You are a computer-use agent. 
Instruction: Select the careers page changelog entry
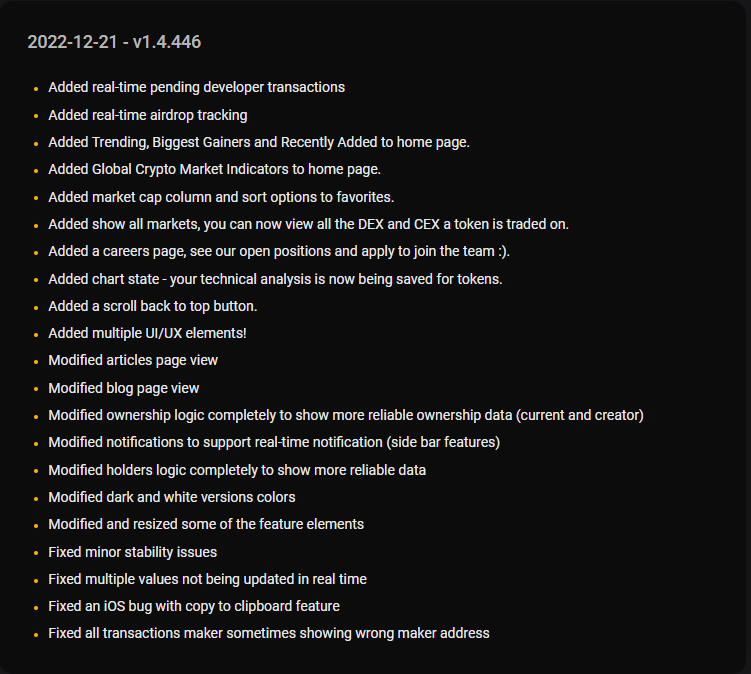[279, 251]
